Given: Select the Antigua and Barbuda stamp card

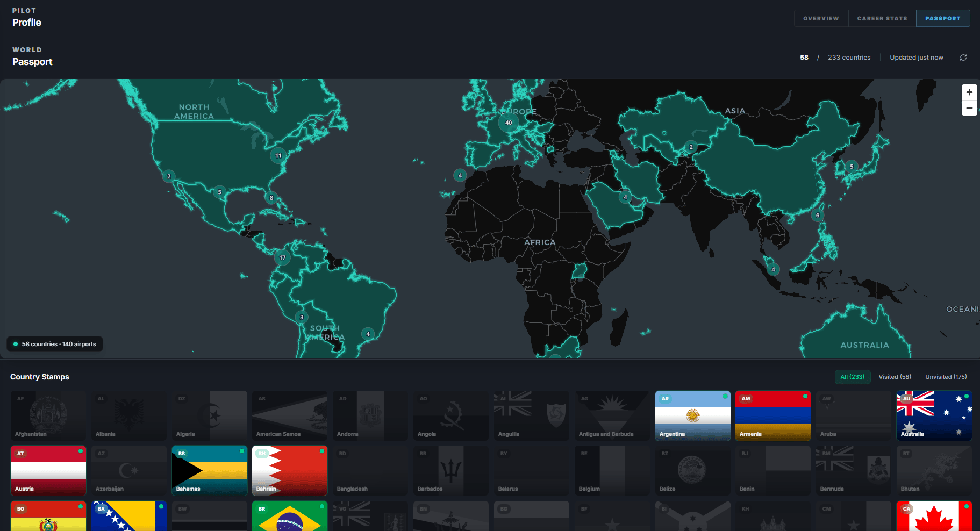Looking at the screenshot, I should pos(612,416).
